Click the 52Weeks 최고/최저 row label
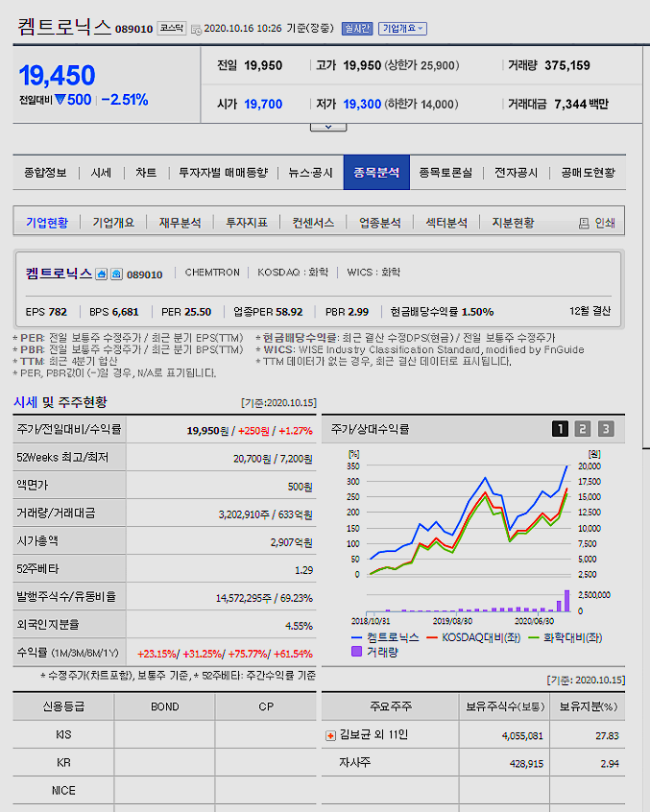 tap(62, 458)
